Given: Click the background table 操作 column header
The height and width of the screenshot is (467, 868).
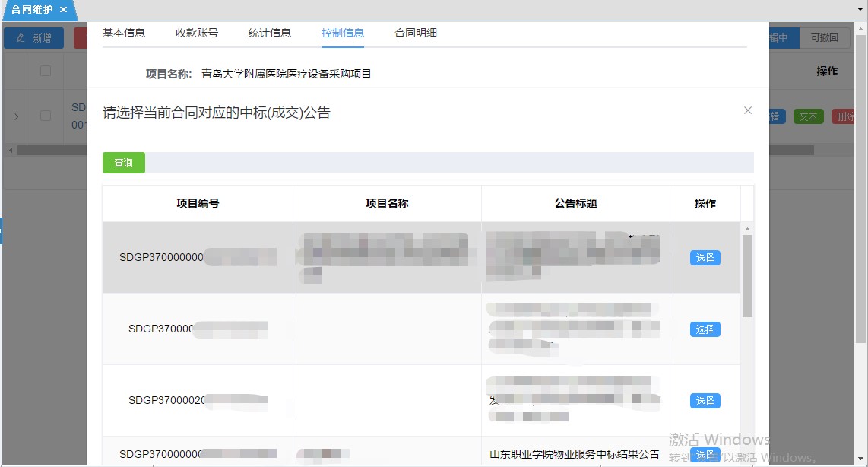Looking at the screenshot, I should point(827,71).
